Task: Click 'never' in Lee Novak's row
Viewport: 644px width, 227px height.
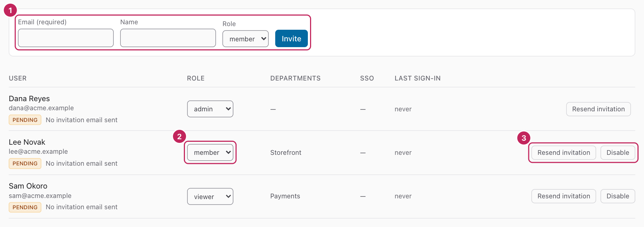Action: (403, 153)
